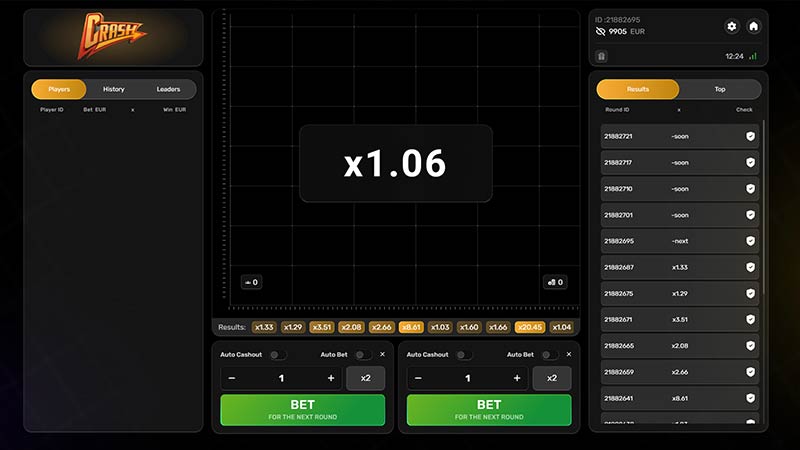Verify round 21882710 shield icon
The height and width of the screenshot is (450, 800).
tap(751, 189)
